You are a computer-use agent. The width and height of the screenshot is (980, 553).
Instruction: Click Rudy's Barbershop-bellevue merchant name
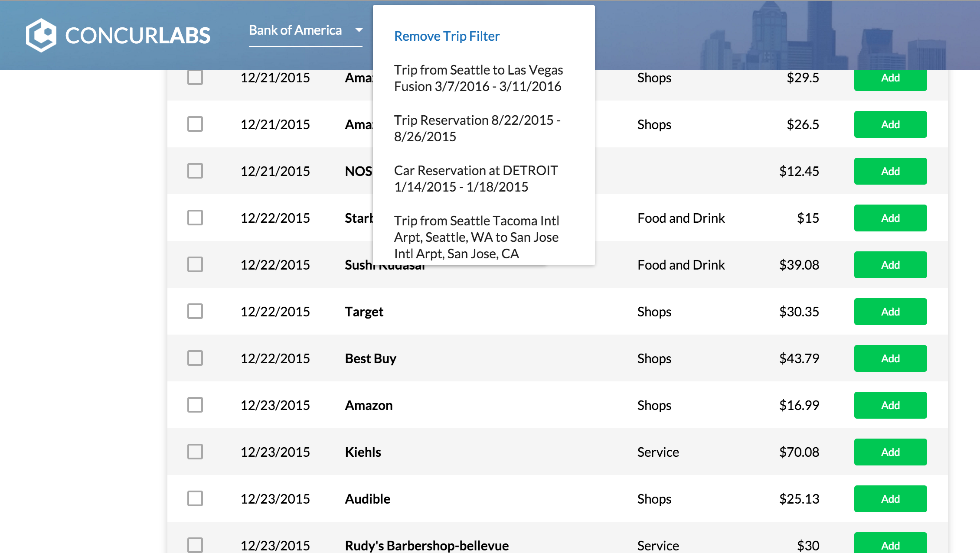427,546
